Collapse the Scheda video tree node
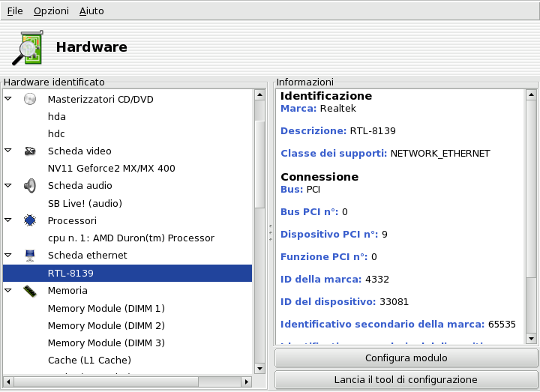Screen dimensions: 540x392 [x=8, y=151]
